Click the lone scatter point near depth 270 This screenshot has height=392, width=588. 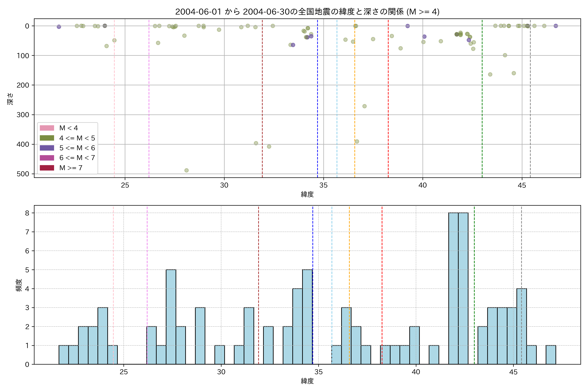click(x=365, y=106)
